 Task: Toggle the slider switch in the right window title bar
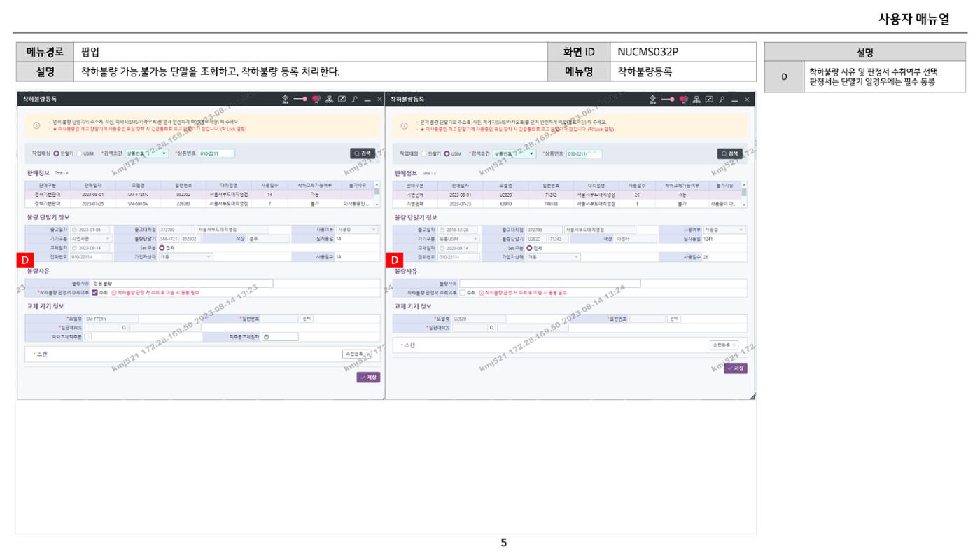668,99
